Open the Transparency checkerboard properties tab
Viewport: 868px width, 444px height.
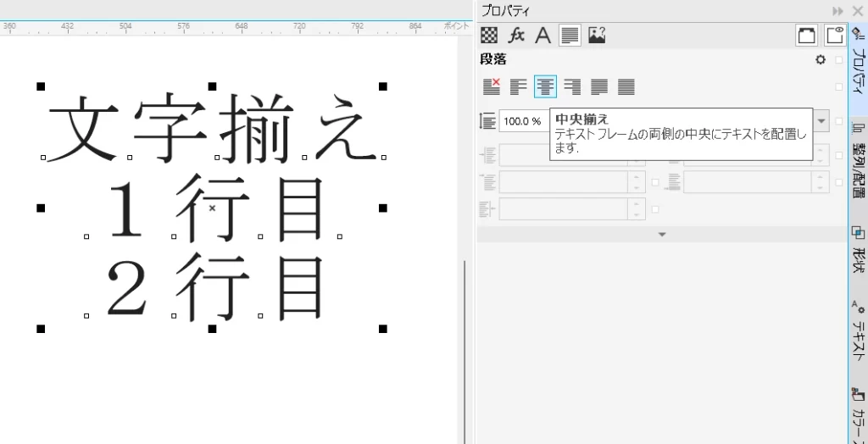pyautogui.click(x=487, y=36)
